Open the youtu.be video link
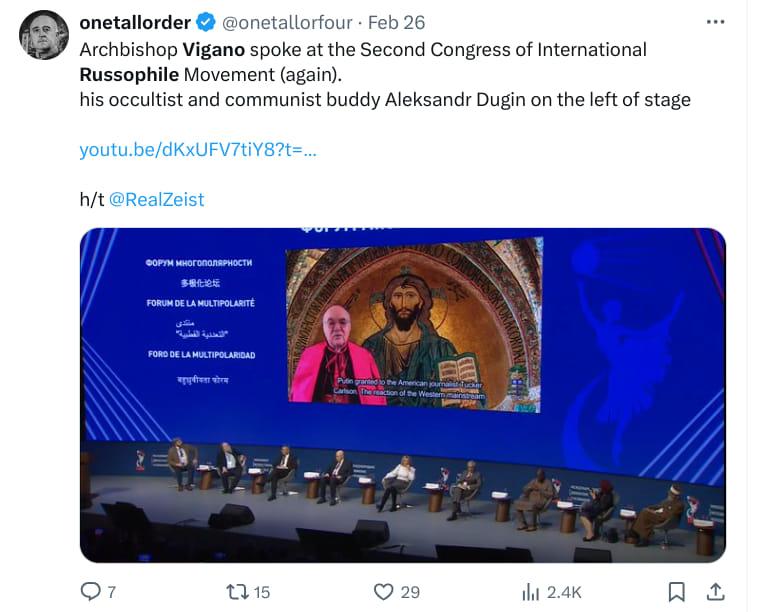The width and height of the screenshot is (757, 612). [198, 150]
